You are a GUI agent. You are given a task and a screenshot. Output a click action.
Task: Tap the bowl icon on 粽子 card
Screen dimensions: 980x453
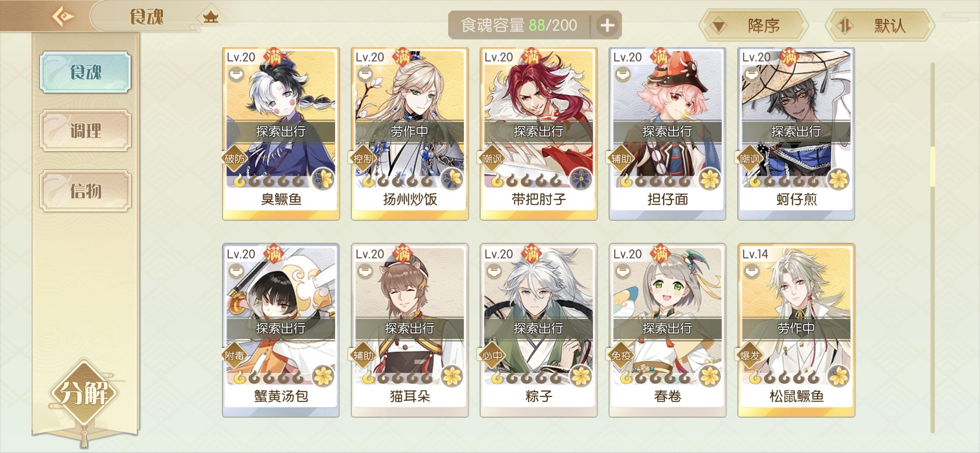pyautogui.click(x=494, y=272)
